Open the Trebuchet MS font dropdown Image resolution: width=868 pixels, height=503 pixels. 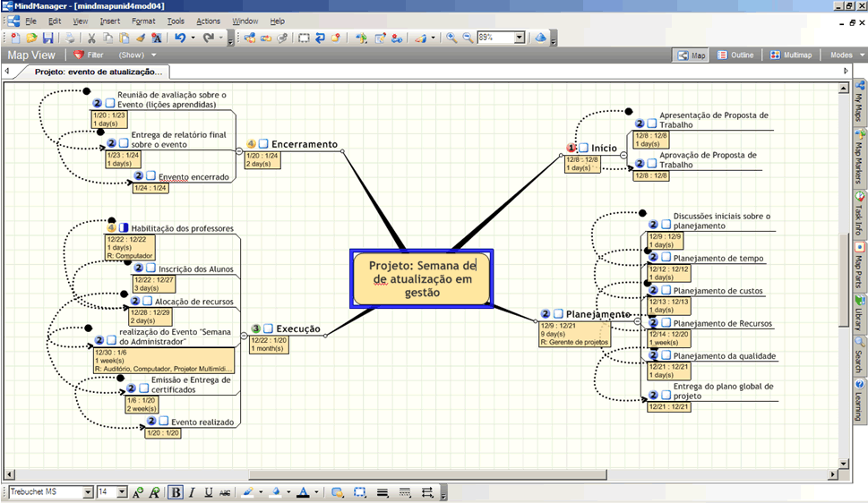tap(88, 492)
